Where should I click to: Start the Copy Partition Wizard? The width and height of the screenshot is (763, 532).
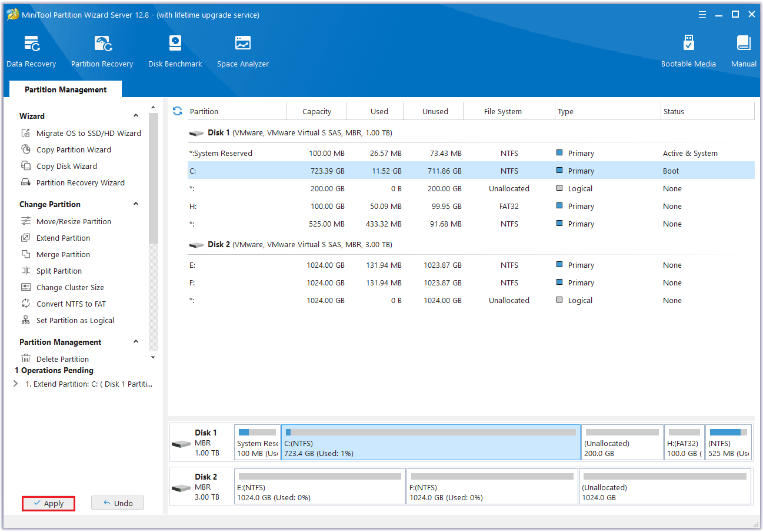coord(66,149)
